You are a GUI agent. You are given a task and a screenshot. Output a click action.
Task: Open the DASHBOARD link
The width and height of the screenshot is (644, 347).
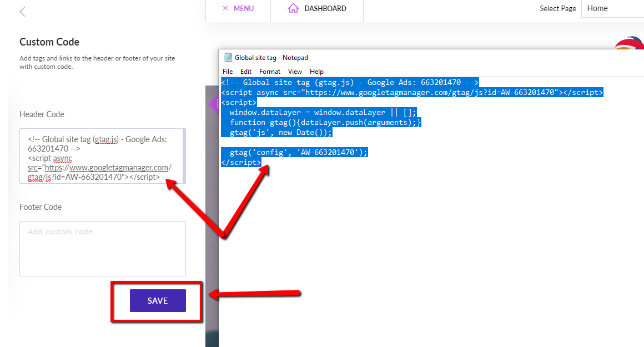click(x=325, y=8)
